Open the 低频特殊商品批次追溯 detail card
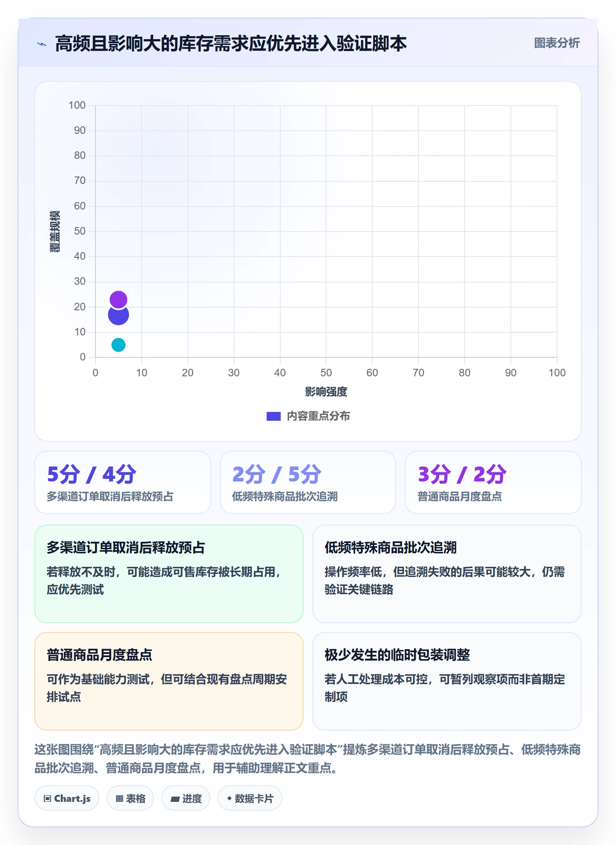The image size is (616, 845). pos(447,574)
